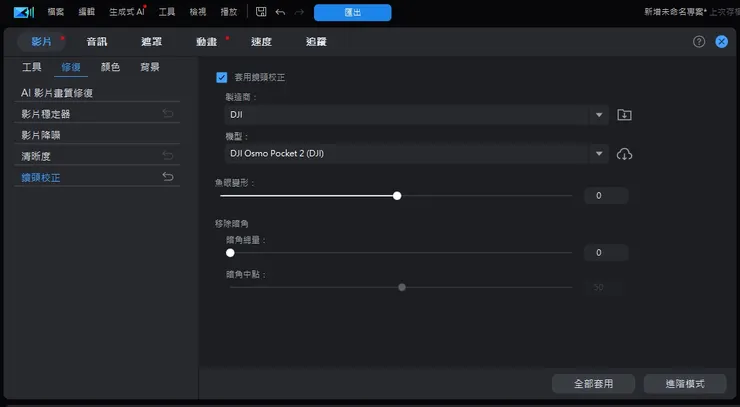This screenshot has height=407, width=740.
Task: Select the 背景 sub-tab
Action: pos(150,67)
